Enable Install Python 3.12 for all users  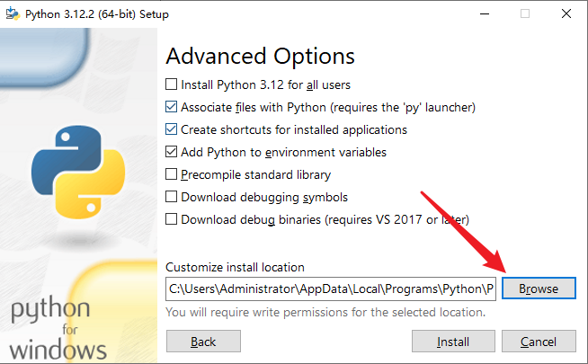172,85
